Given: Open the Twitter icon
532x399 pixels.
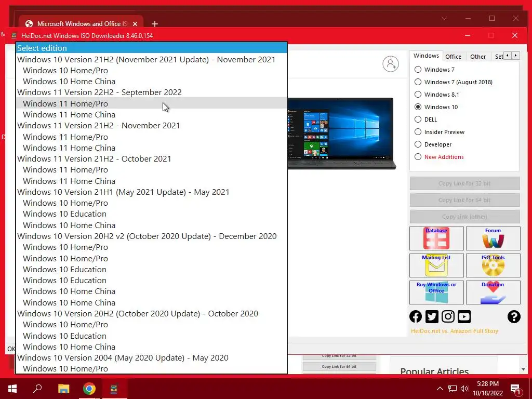Looking at the screenshot, I should 432,316.
